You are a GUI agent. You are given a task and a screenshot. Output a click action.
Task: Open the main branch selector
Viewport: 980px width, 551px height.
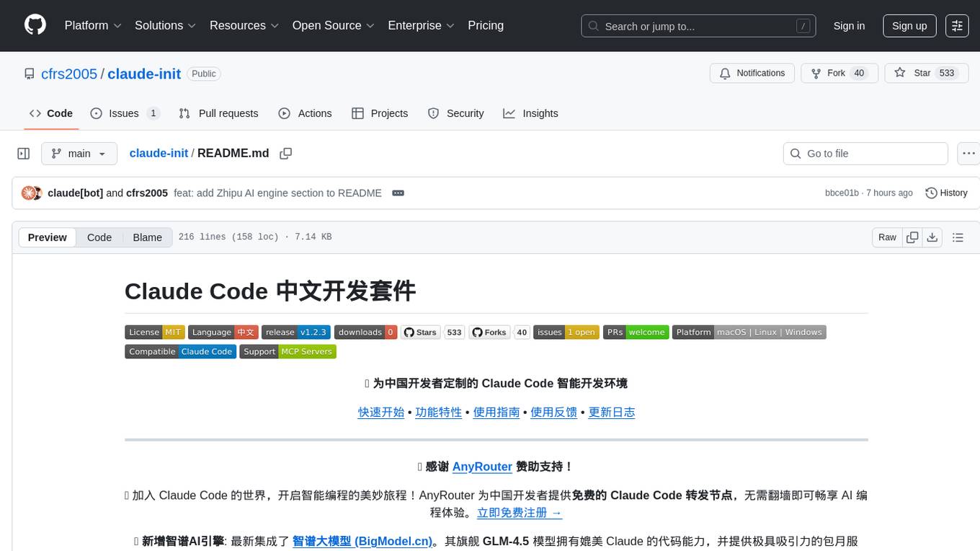(79, 154)
